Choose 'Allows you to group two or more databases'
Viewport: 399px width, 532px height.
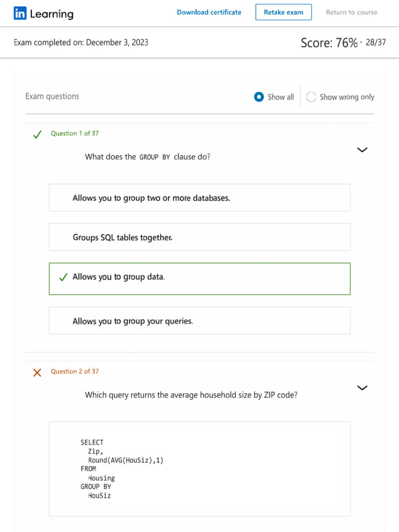[199, 198]
